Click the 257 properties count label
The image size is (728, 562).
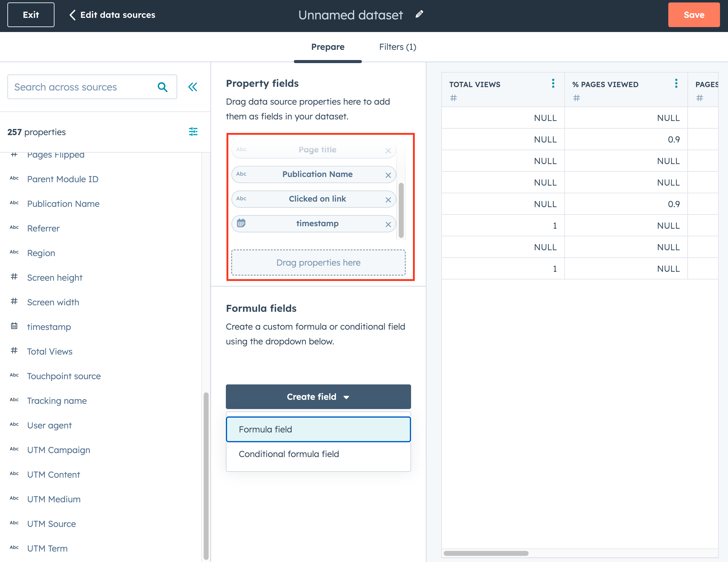pos(37,132)
